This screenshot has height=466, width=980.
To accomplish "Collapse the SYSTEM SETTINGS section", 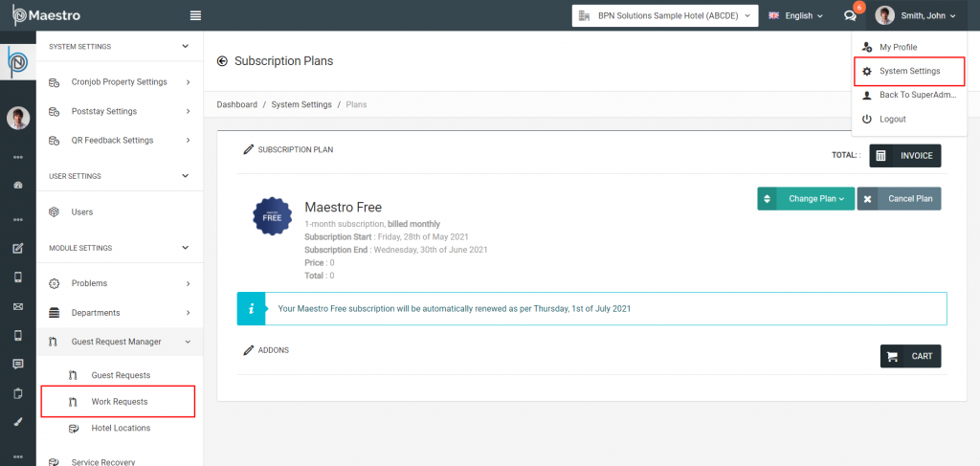I will (x=185, y=46).
